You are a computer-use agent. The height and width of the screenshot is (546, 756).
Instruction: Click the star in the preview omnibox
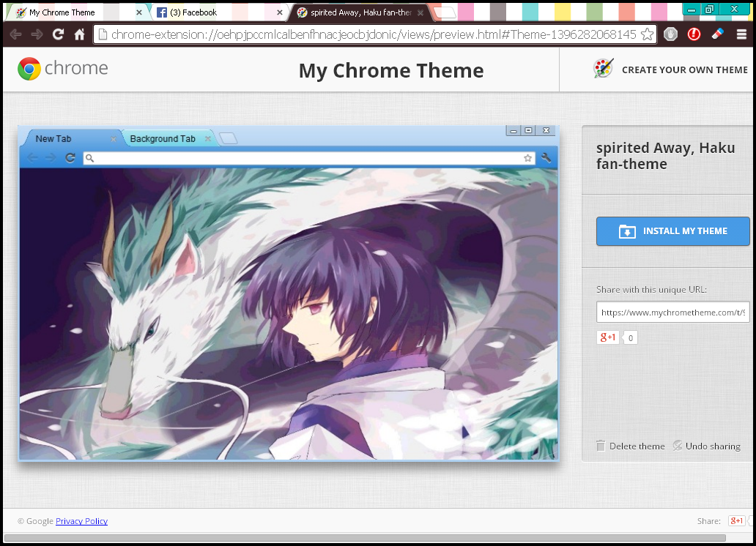527,157
